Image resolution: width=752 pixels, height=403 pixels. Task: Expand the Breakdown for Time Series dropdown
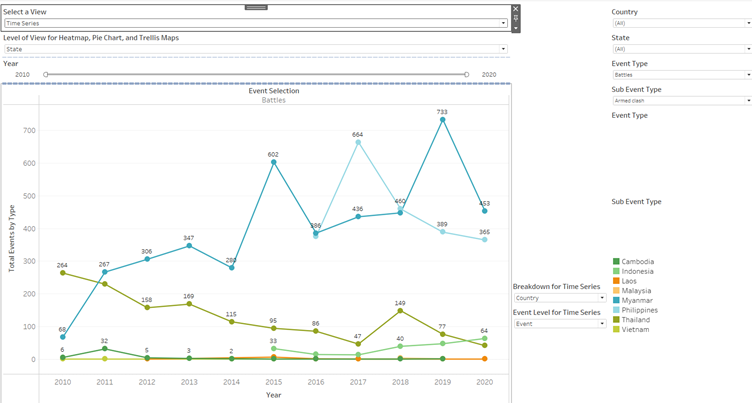point(602,297)
